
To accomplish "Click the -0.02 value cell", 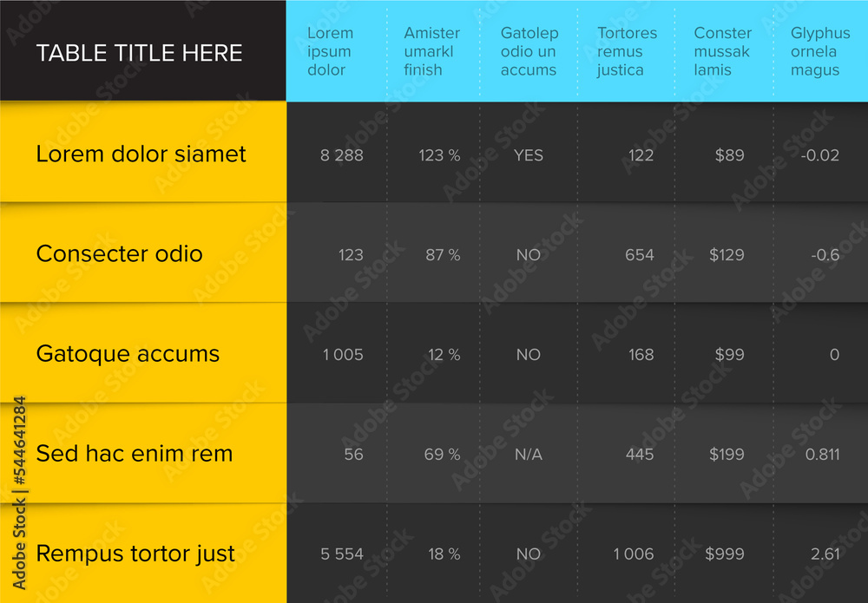I will 820,155.
